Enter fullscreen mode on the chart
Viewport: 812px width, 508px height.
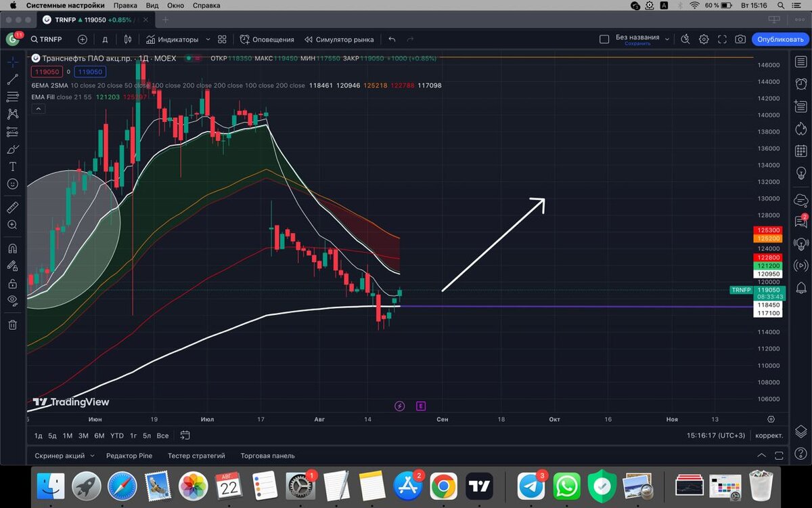pyautogui.click(x=722, y=39)
